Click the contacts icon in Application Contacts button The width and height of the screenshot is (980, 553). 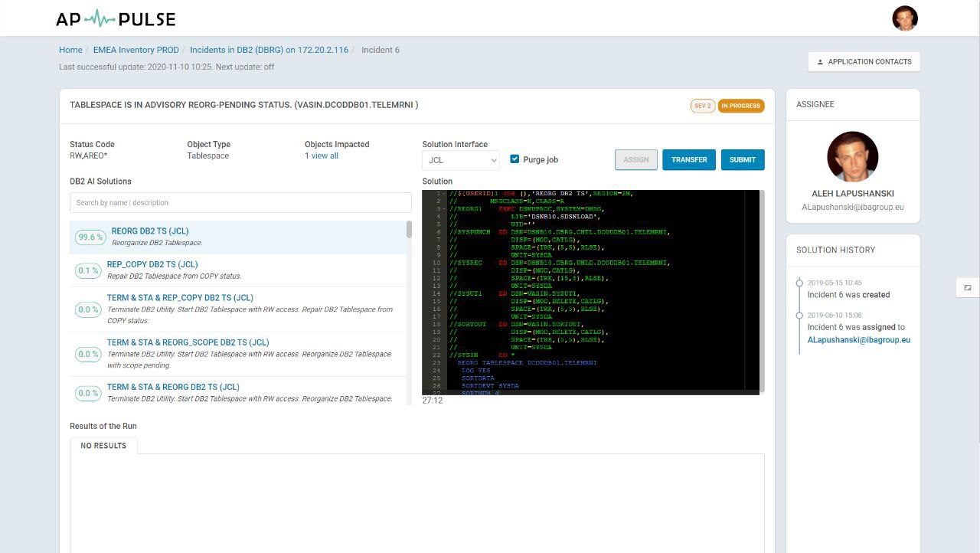(x=821, y=62)
